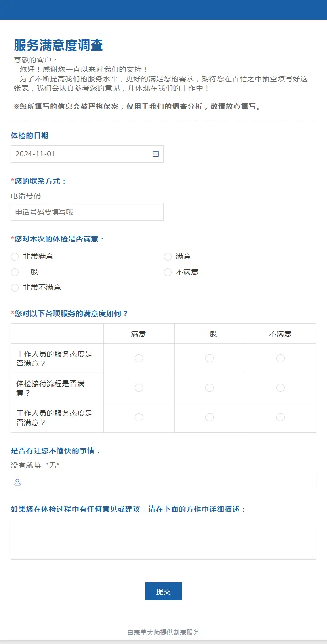The width and height of the screenshot is (327, 644).
Task: Choose the 非常不满意 radio option
Action: [15, 287]
